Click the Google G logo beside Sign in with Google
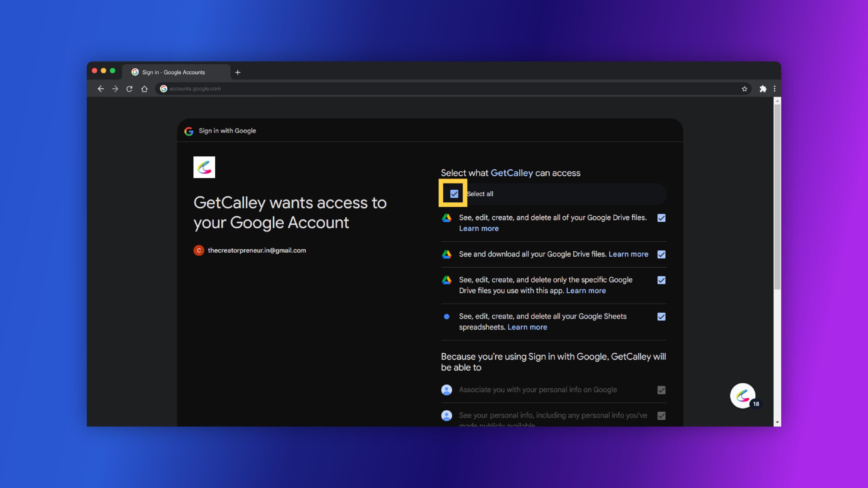Viewport: 868px width, 488px height. point(189,131)
